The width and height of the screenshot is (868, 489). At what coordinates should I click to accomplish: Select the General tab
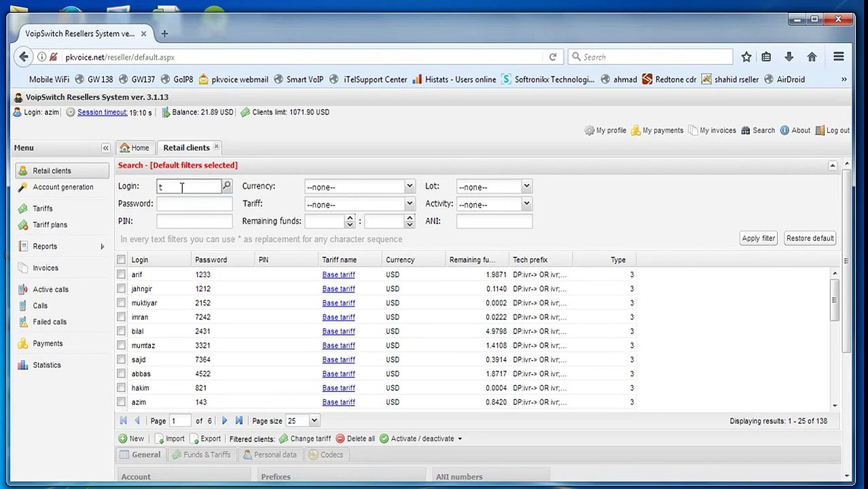[141, 455]
